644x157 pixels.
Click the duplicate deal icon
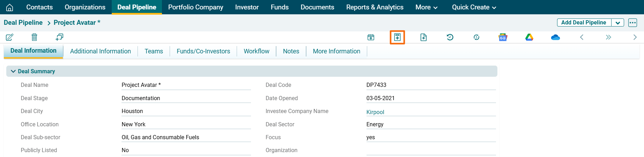pyautogui.click(x=59, y=37)
